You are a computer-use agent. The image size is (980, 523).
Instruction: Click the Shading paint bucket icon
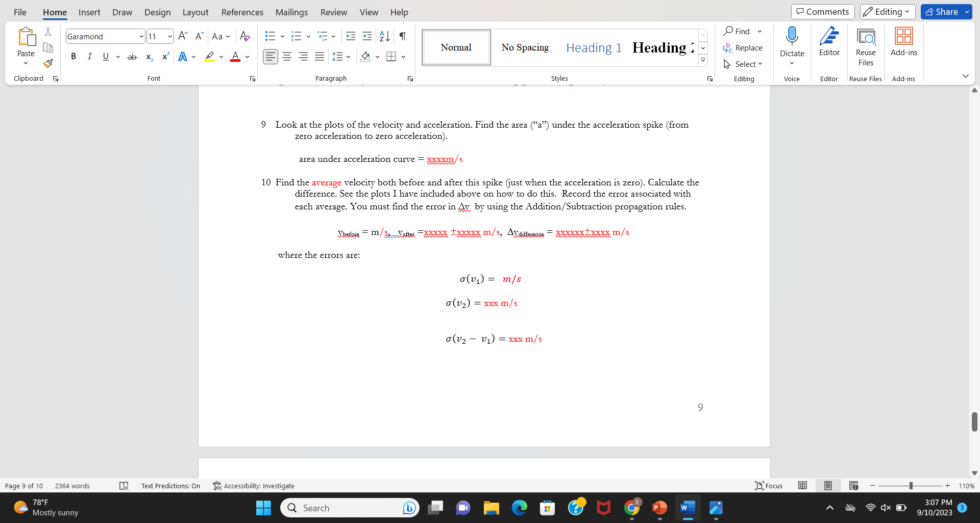point(365,57)
